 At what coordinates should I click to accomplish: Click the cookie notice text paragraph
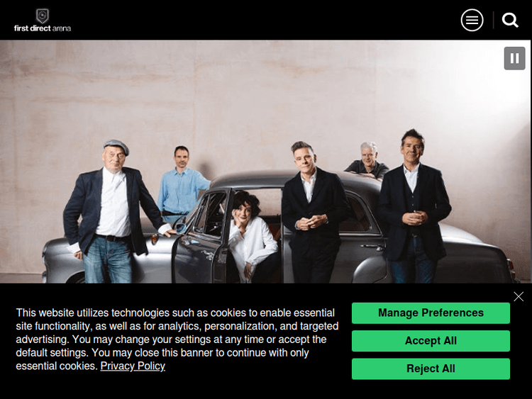(177, 339)
